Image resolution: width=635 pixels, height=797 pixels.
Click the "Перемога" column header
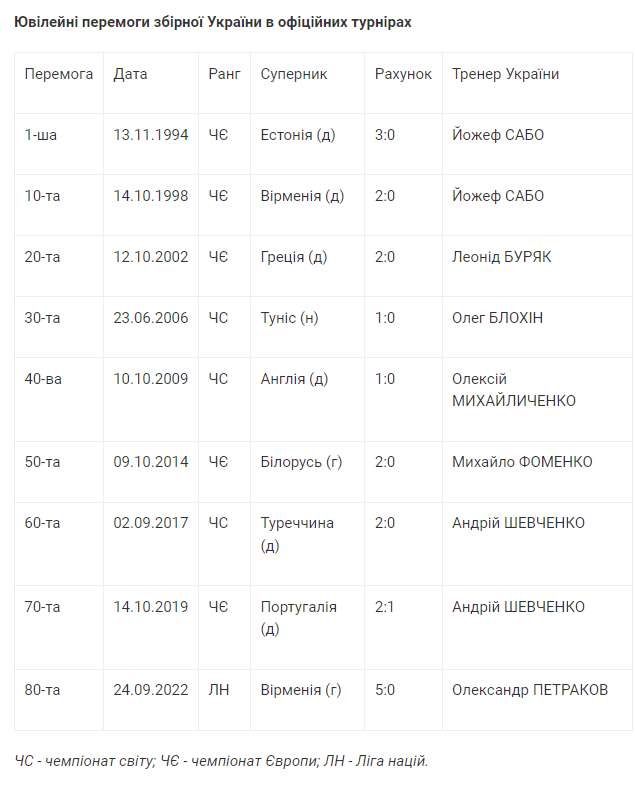coord(59,74)
